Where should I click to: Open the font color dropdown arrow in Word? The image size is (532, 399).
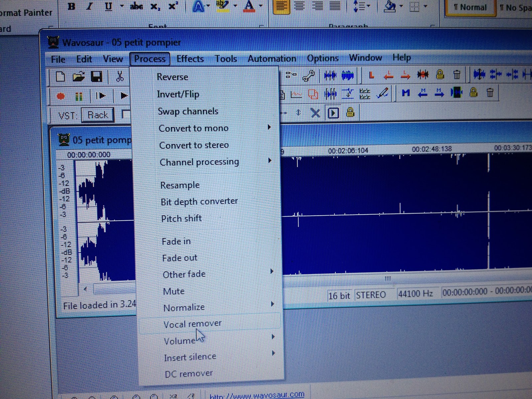261,6
